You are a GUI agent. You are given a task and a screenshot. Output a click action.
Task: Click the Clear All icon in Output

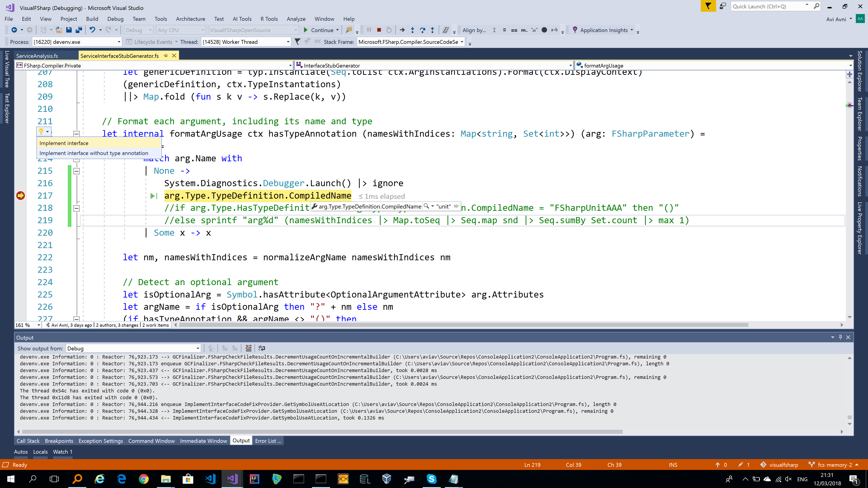(248, 348)
